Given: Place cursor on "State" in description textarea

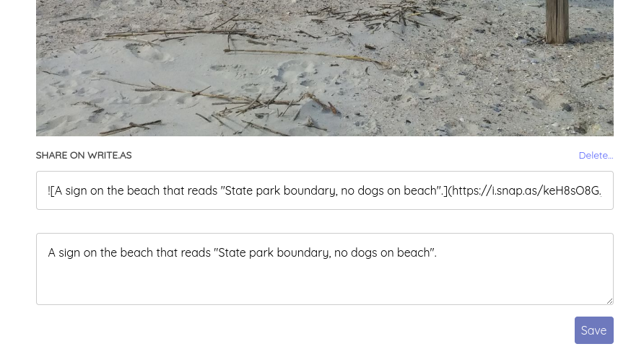Looking at the screenshot, I should (x=234, y=252).
